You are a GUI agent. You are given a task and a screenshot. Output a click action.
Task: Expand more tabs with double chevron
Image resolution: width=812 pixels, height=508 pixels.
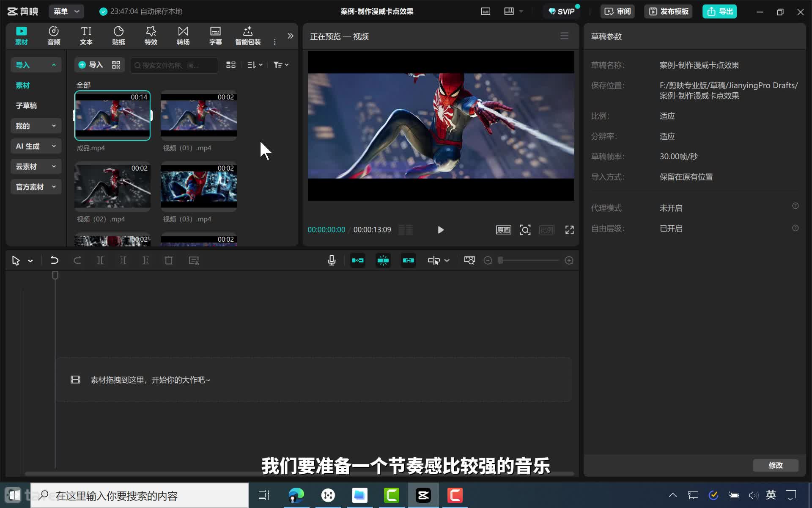pos(290,36)
